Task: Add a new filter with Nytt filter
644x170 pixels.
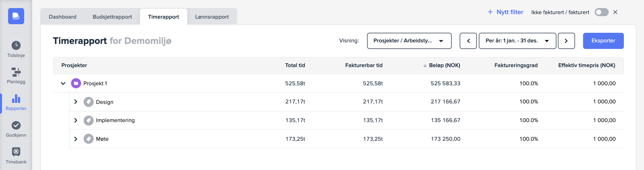Action: (506, 12)
